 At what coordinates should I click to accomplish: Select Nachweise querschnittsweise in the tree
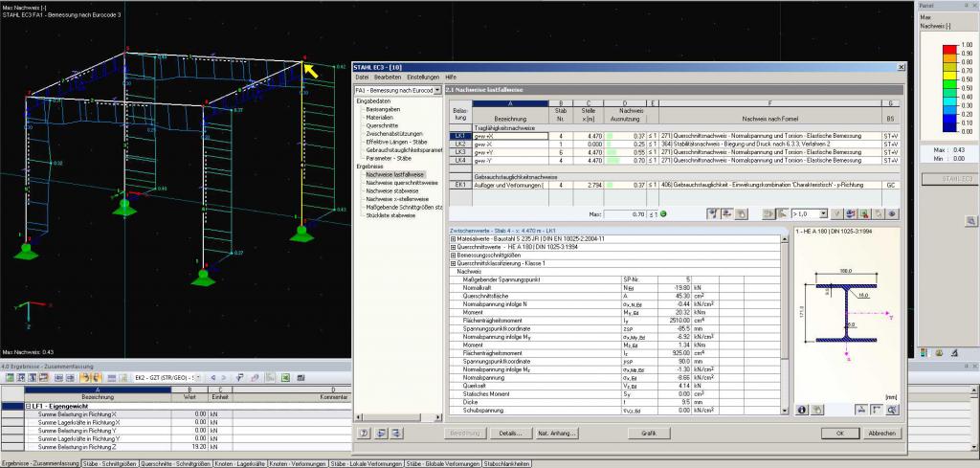401,181
